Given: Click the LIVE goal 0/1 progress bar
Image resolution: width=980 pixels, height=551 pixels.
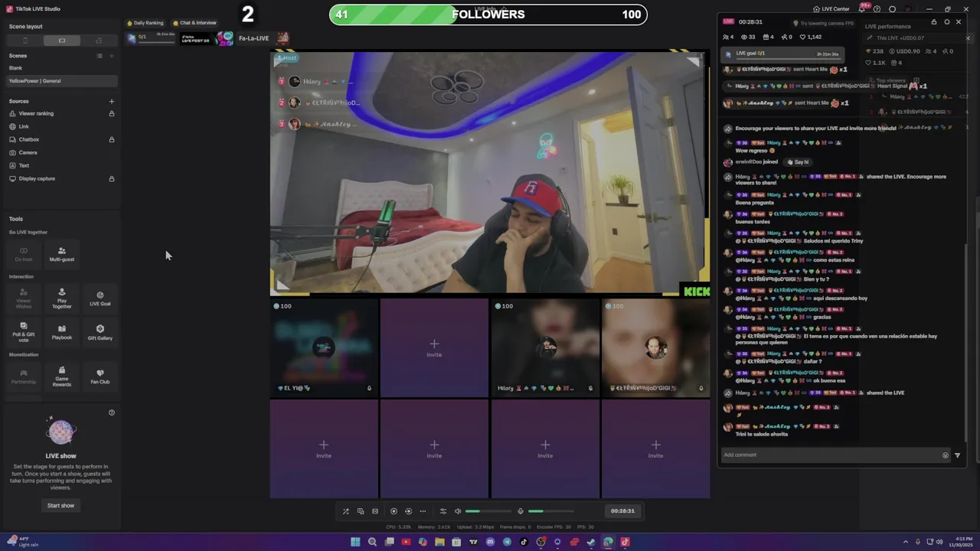Looking at the screenshot, I should 782,54.
